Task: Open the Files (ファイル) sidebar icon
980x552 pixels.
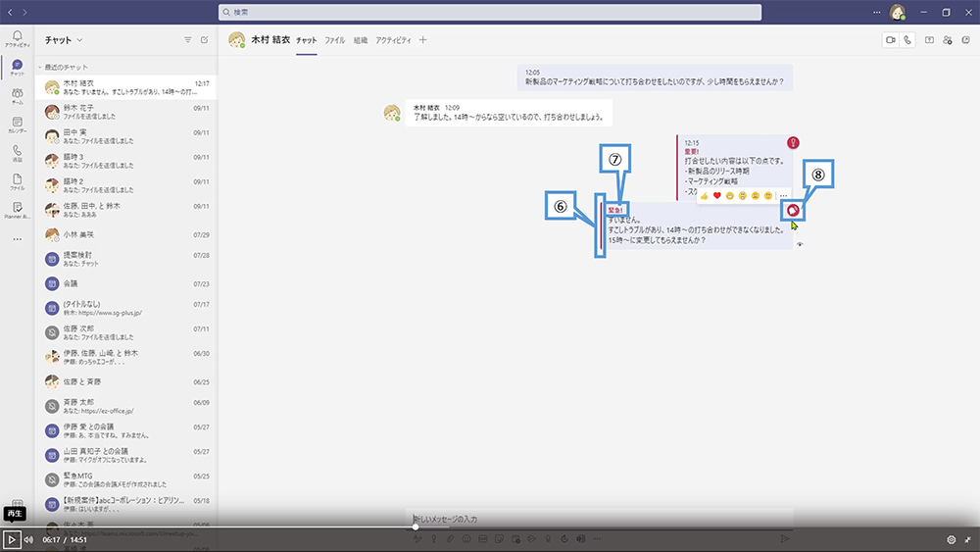Action: click(18, 181)
